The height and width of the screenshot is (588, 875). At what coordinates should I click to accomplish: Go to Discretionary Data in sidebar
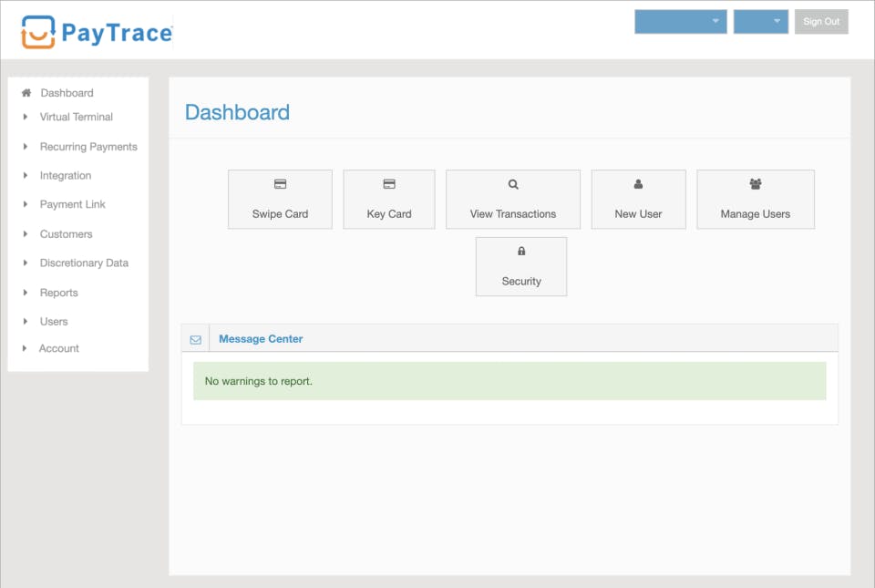[x=84, y=263]
